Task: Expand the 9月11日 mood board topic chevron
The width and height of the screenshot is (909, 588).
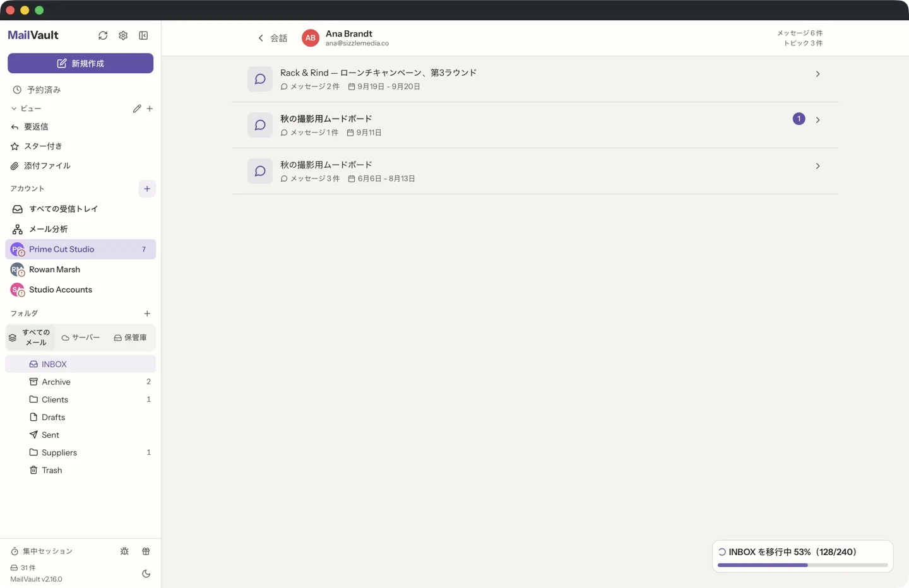Action: 817,120
